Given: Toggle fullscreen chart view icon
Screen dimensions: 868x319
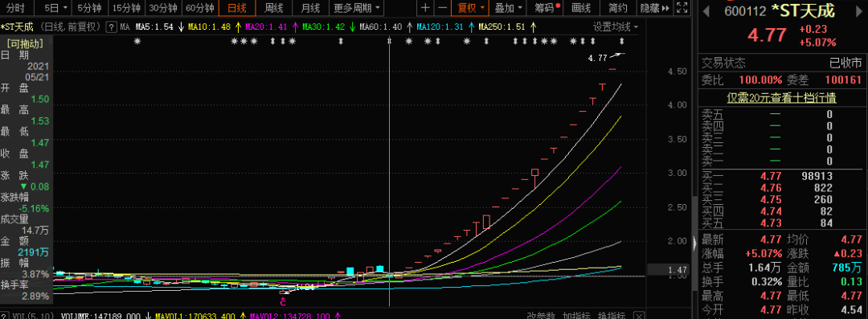Looking at the screenshot, I should point(683,8).
